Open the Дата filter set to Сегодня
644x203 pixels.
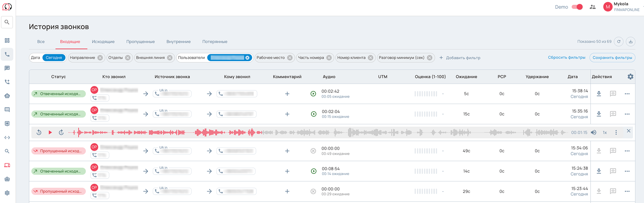[47, 58]
